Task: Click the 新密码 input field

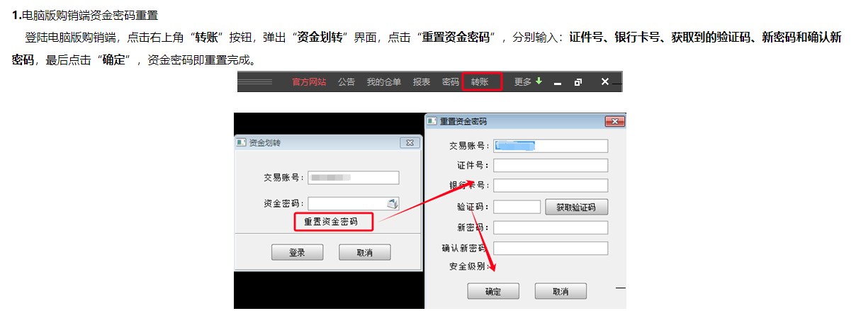Action: (x=551, y=227)
